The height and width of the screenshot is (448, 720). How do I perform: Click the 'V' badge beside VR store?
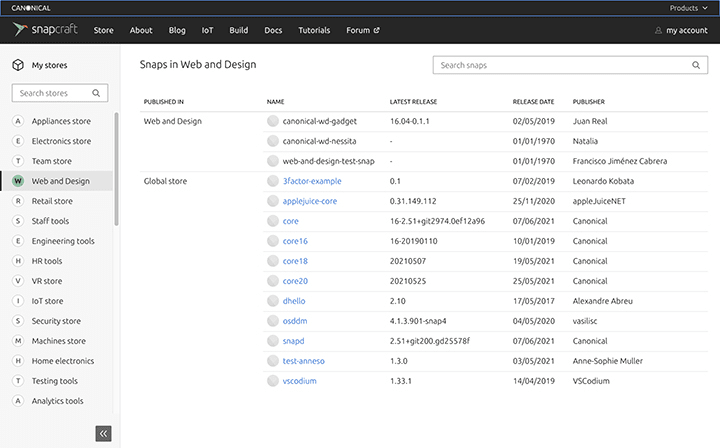(x=18, y=281)
